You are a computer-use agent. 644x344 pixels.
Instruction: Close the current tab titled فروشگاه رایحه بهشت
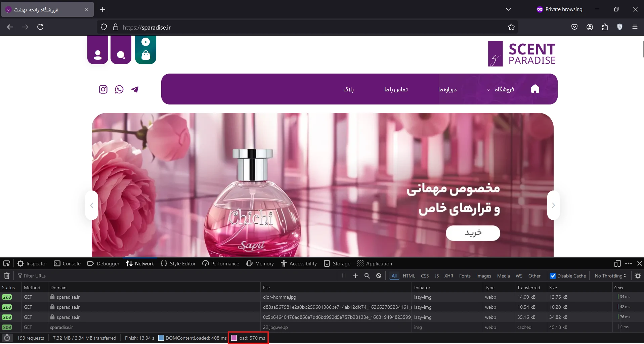(86, 9)
